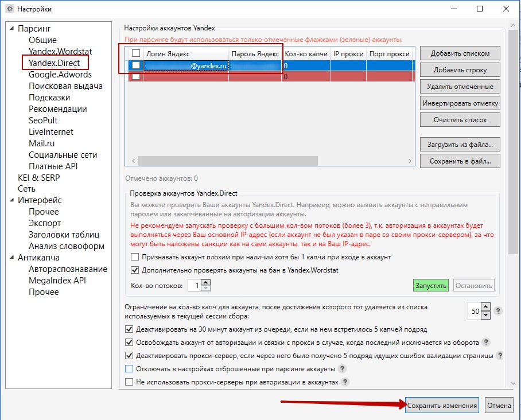This screenshot has height=420, width=521.
Task: Open Mail.ru parsing settings
Action: click(41, 143)
